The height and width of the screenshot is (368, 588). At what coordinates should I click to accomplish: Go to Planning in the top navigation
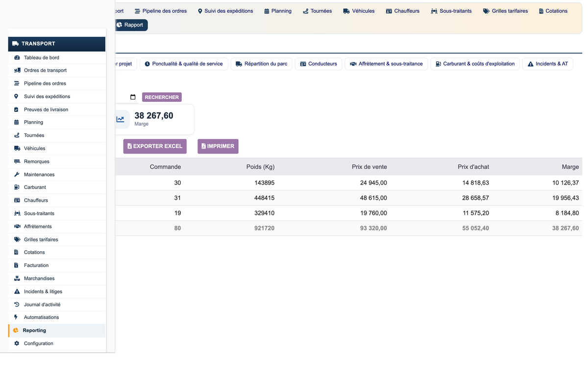coord(278,11)
